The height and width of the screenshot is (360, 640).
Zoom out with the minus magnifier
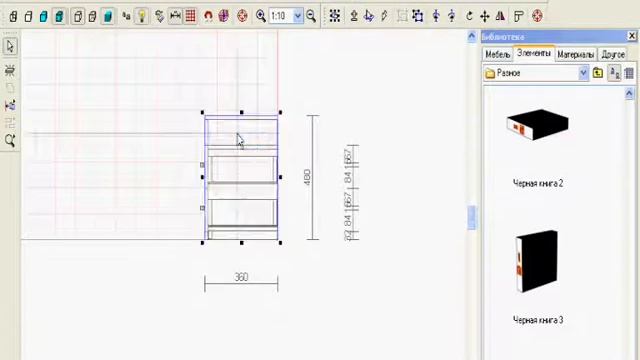(x=311, y=16)
